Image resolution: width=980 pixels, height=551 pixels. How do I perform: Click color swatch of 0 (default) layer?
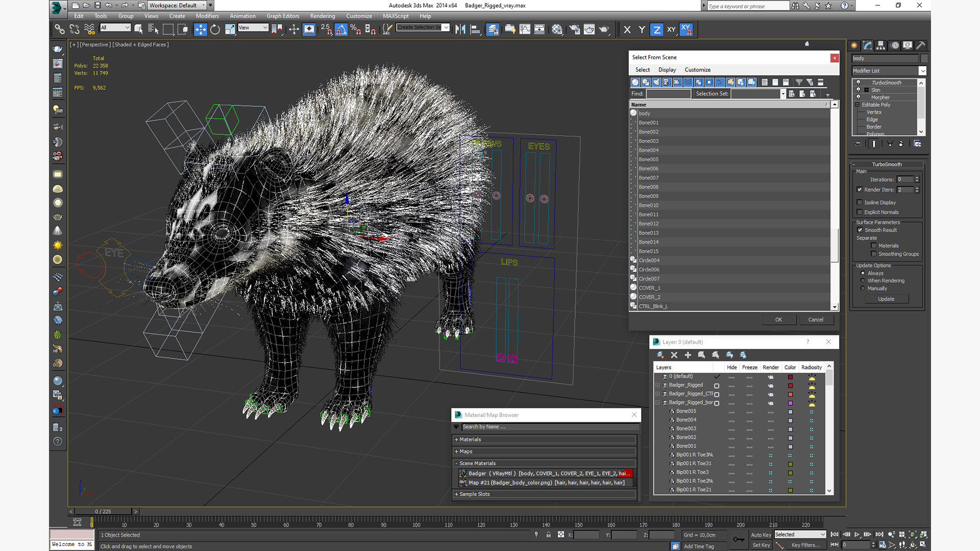coord(790,377)
